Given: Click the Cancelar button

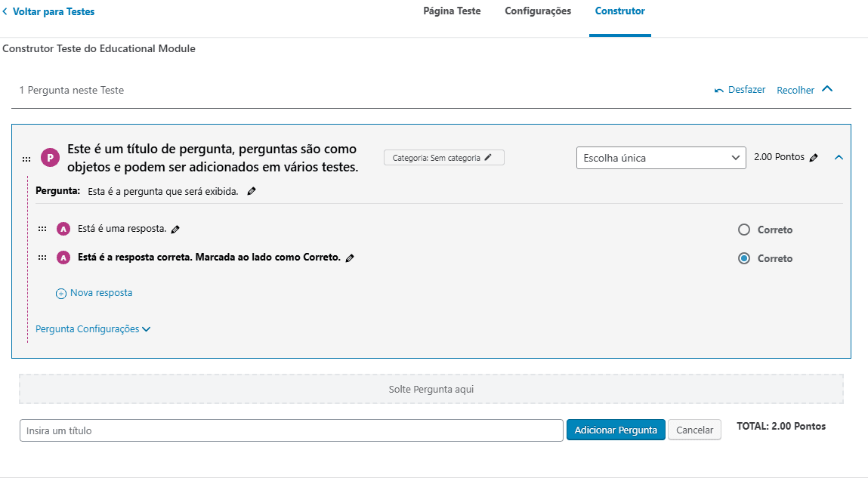Looking at the screenshot, I should 694,430.
